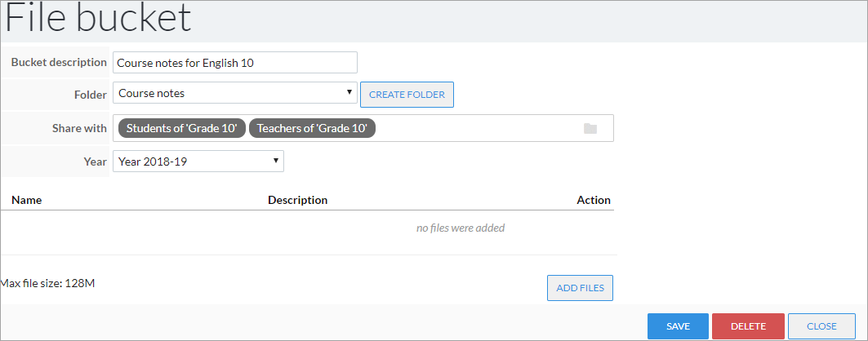Image resolution: width=868 pixels, height=341 pixels.
Task: Click the ADD FILES button
Action: click(x=580, y=288)
